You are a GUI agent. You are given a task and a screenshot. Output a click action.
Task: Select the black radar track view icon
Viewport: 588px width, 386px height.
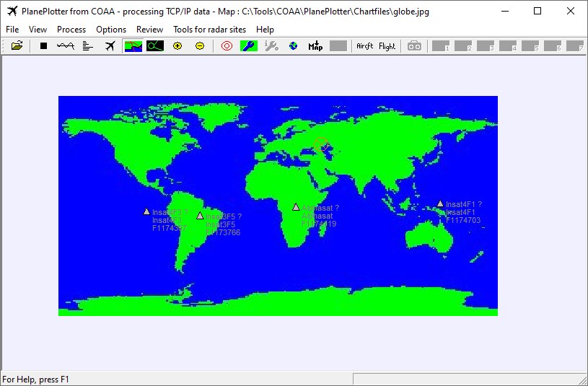click(x=155, y=46)
